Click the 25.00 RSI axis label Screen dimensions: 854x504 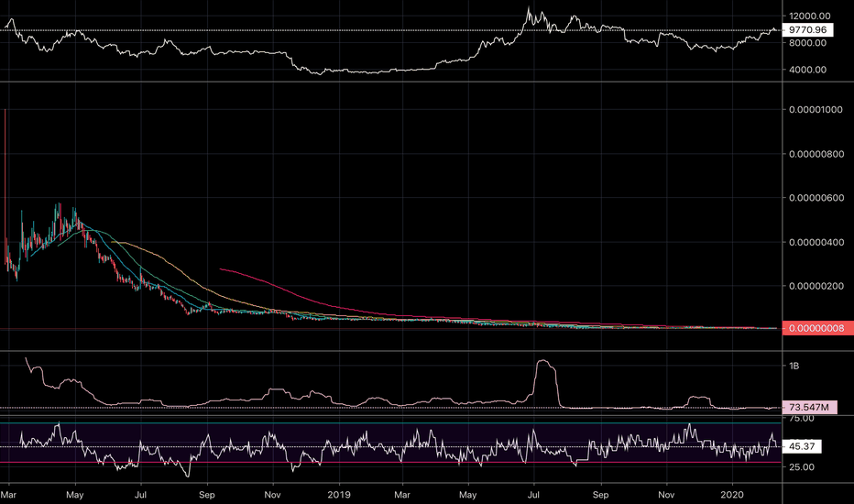tap(802, 467)
